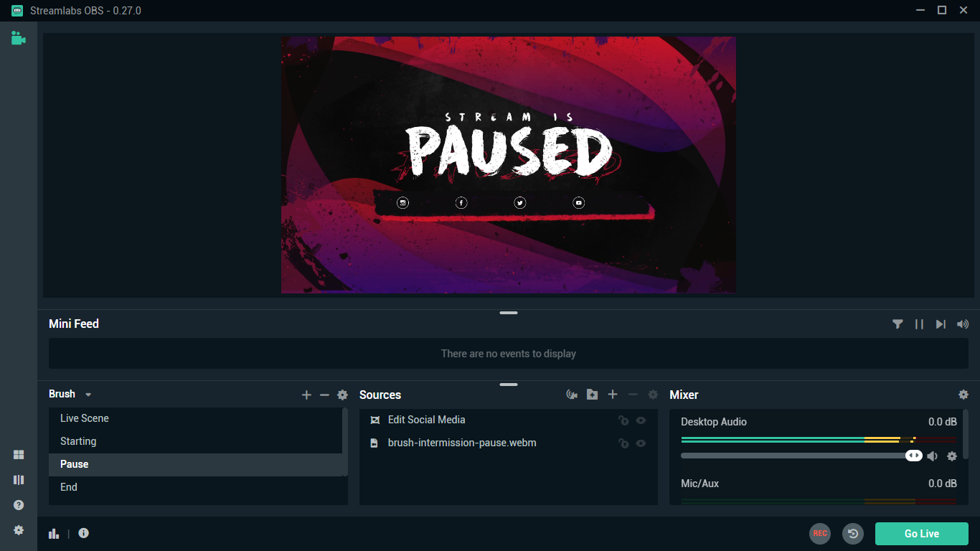
Task: Click the resize handle above the Mini Feed
Action: tap(509, 313)
